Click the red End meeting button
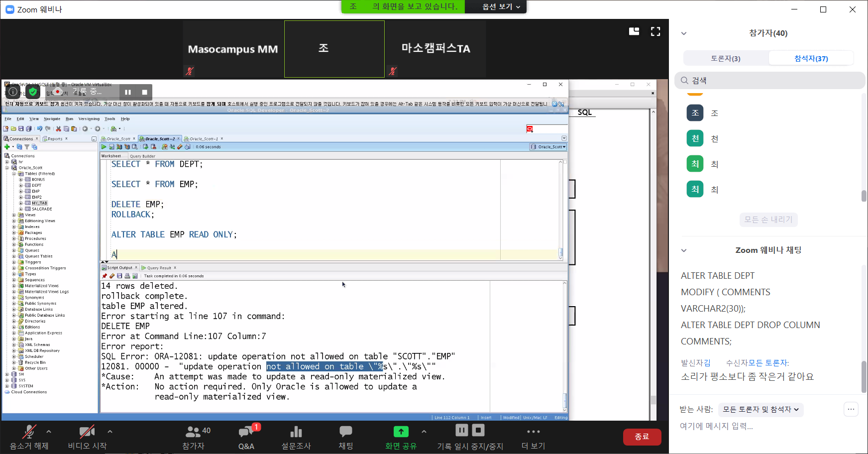The width and height of the screenshot is (868, 454). pyautogui.click(x=642, y=437)
